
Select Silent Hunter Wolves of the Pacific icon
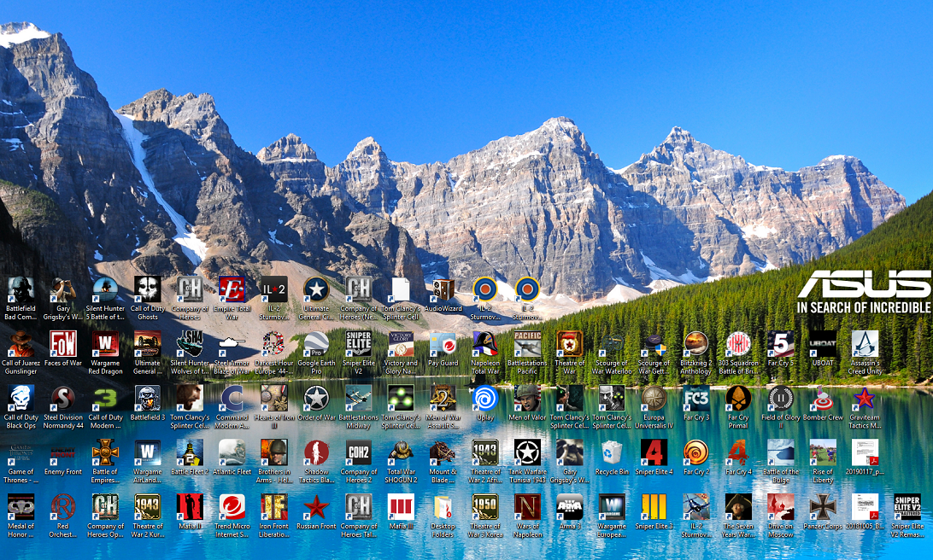(x=189, y=344)
